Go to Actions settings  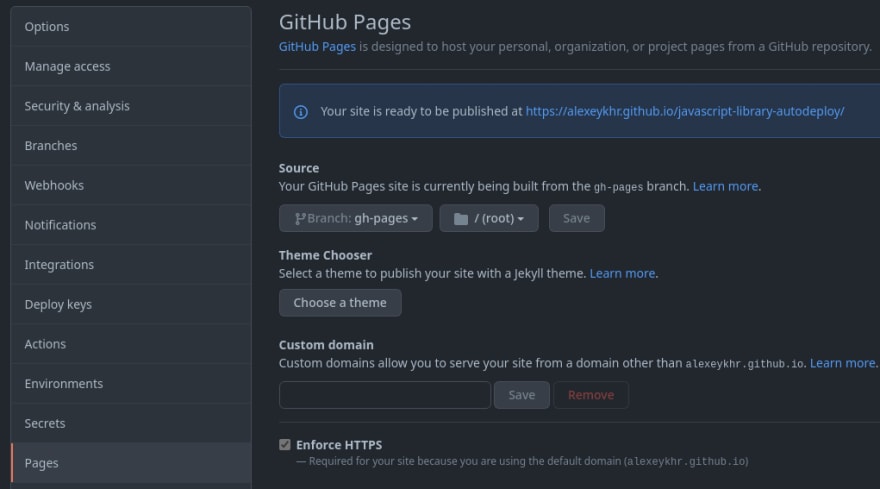(x=131, y=344)
